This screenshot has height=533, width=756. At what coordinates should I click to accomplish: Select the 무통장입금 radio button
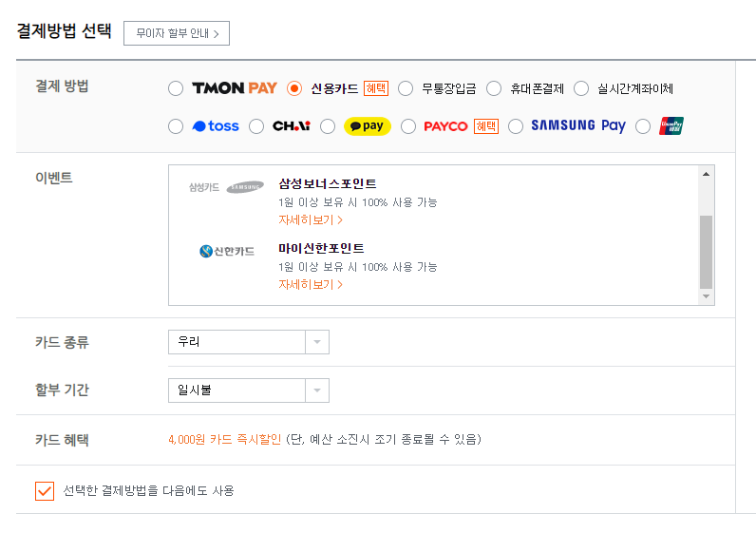click(x=406, y=88)
